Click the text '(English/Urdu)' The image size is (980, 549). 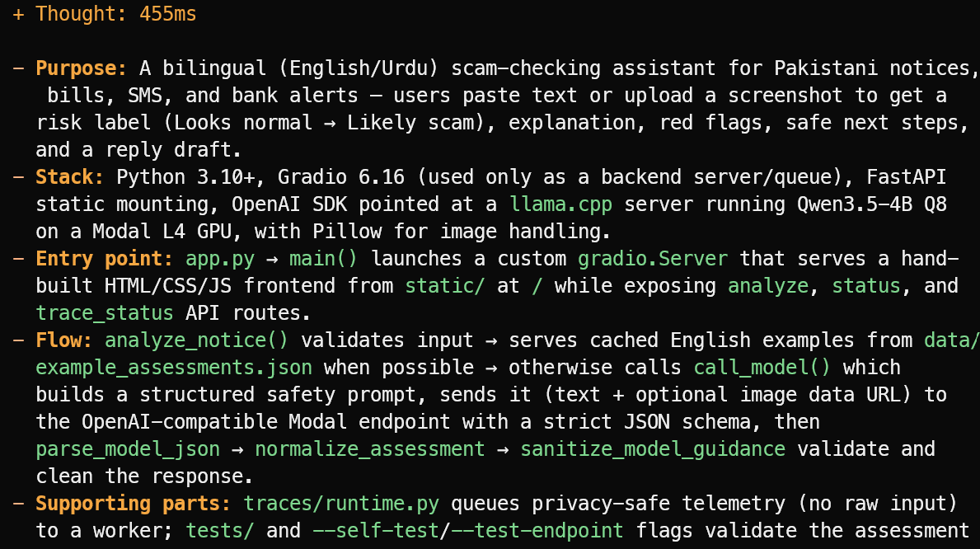[359, 68]
